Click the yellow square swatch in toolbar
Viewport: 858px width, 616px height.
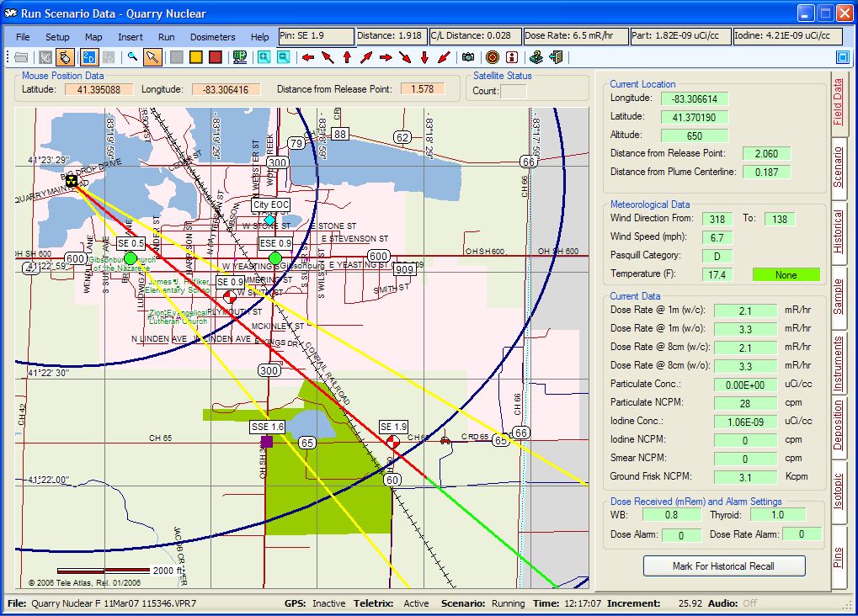[x=196, y=57]
